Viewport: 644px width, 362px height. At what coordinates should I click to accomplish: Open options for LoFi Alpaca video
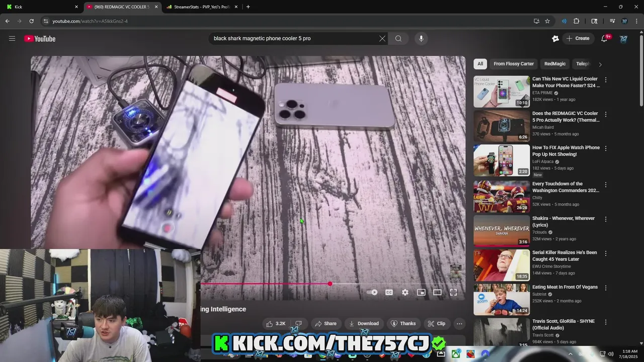606,148
